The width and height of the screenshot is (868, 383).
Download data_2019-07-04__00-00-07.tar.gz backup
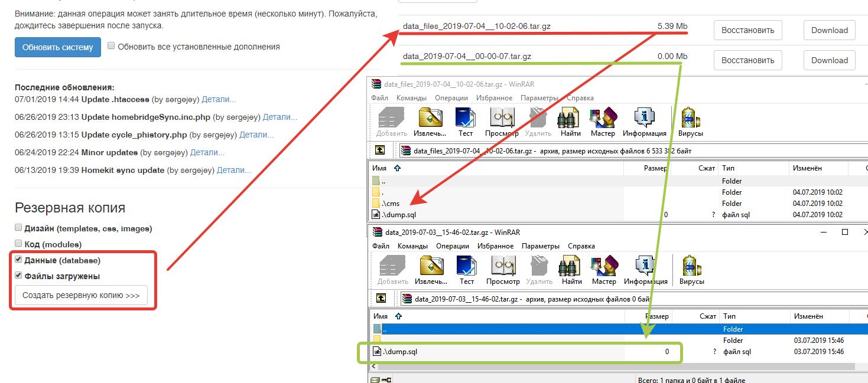(x=830, y=60)
